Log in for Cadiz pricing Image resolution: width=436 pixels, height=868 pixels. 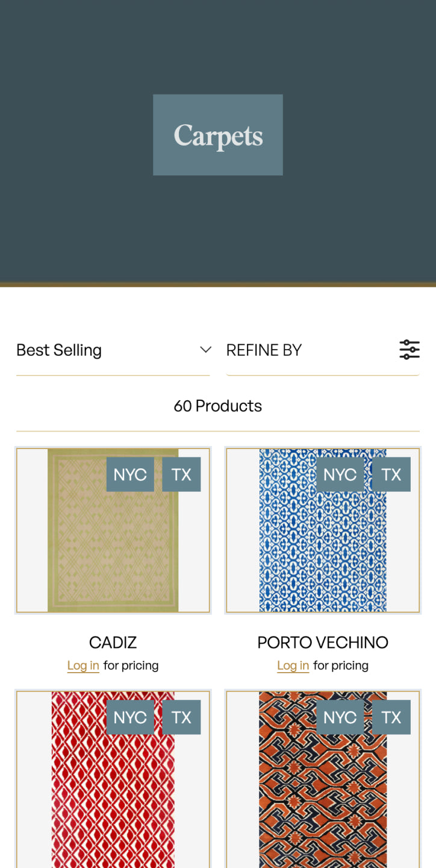coord(83,665)
